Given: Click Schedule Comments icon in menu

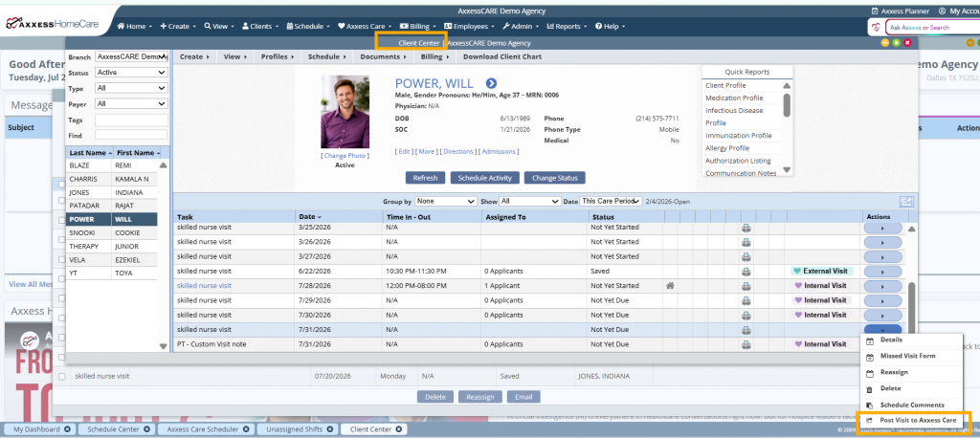Looking at the screenshot, I should pos(869,405).
